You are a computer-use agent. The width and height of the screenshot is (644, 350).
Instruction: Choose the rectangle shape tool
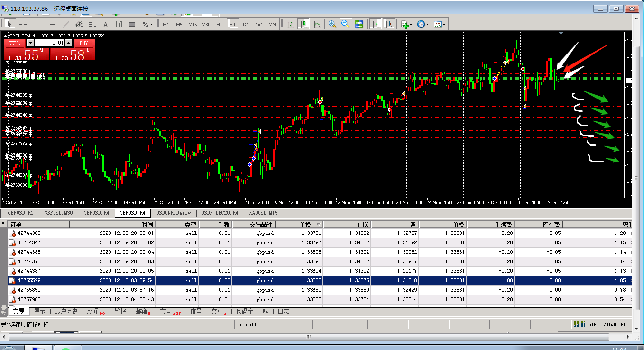132,24
